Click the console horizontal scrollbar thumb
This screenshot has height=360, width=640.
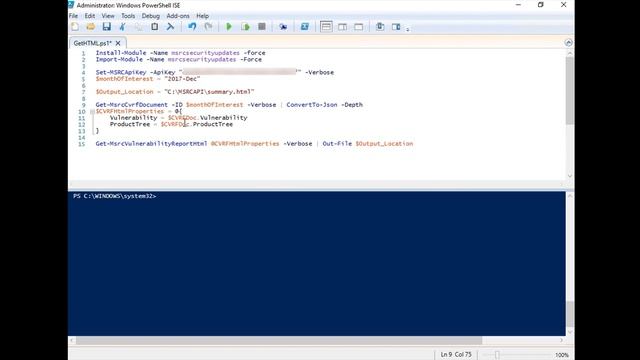[x=279, y=340]
